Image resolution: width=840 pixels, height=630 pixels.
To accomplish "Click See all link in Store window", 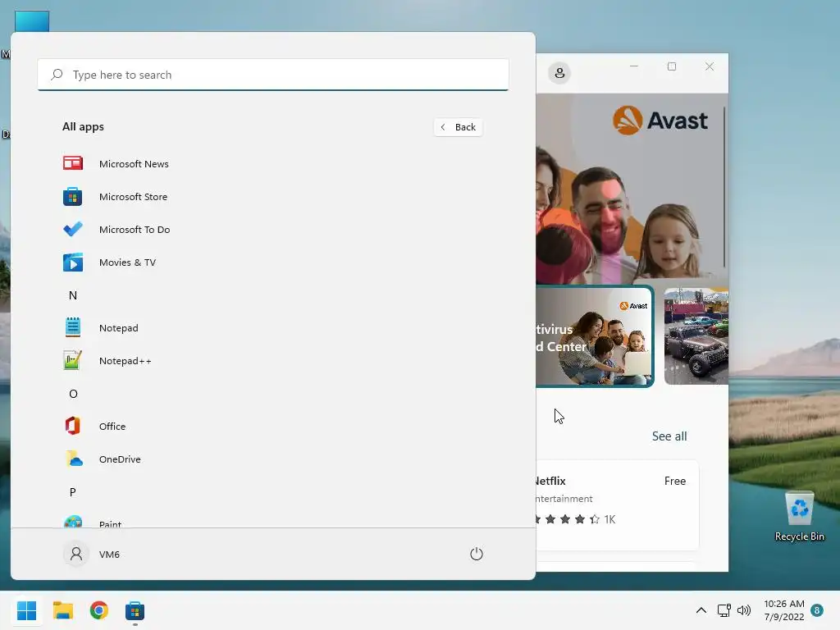I will point(669,436).
